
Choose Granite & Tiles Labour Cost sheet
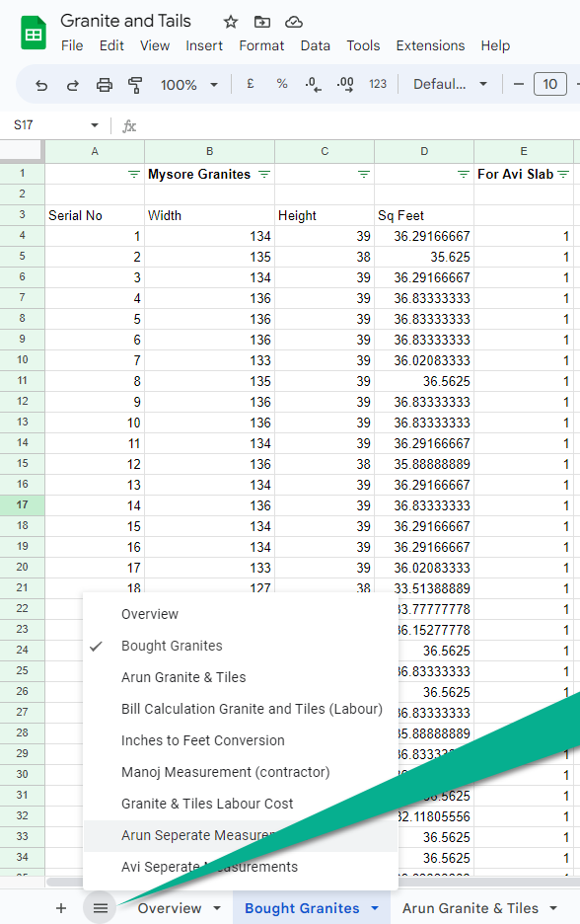[x=241, y=804]
